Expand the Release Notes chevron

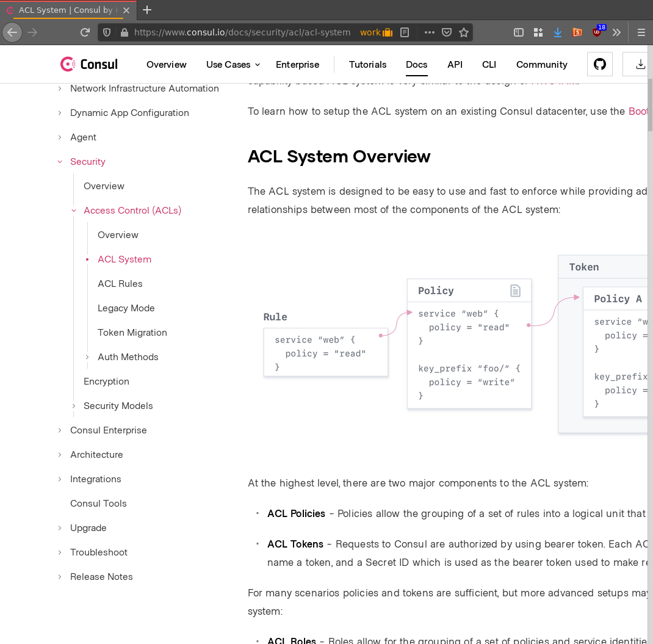(60, 576)
